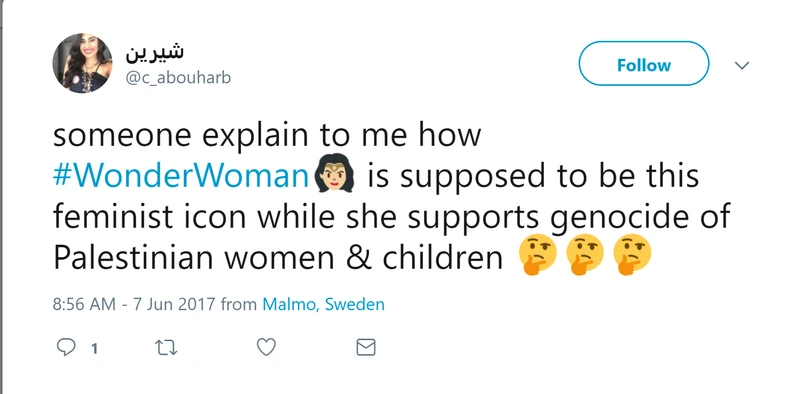The width and height of the screenshot is (800, 394).
Task: Click the text 'Palestinian women & children'
Action: click(x=278, y=258)
